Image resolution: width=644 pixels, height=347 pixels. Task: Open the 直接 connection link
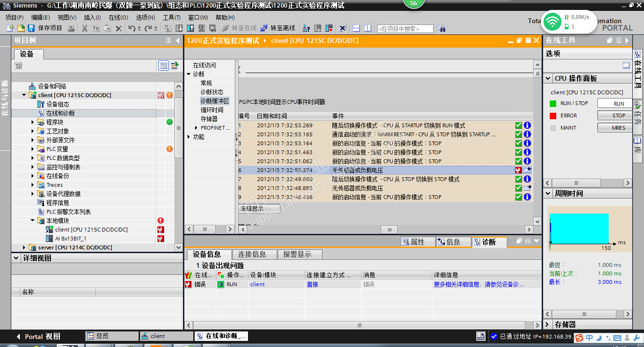[x=313, y=284]
